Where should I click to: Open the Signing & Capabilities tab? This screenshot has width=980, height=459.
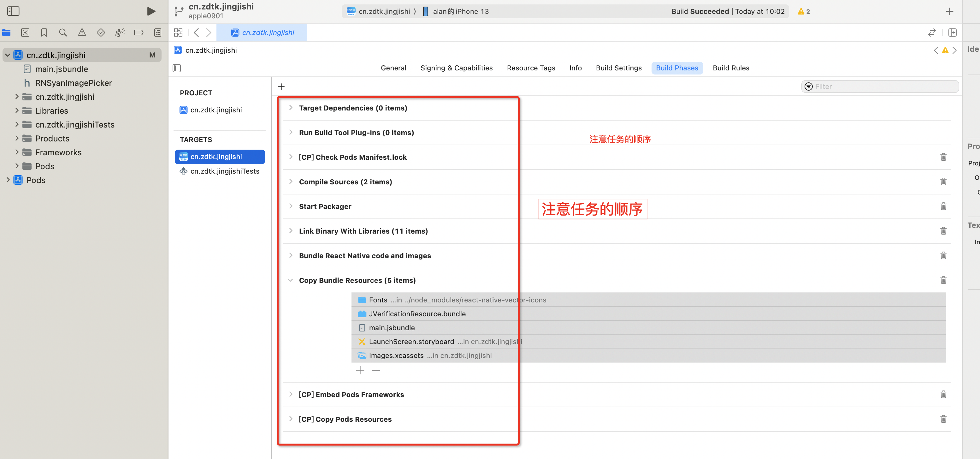(456, 68)
